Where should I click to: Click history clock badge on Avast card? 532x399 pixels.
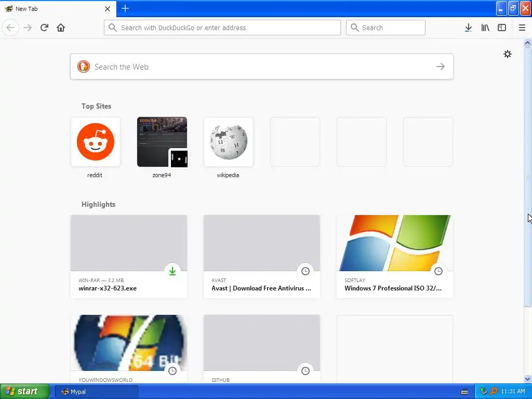pyautogui.click(x=305, y=271)
